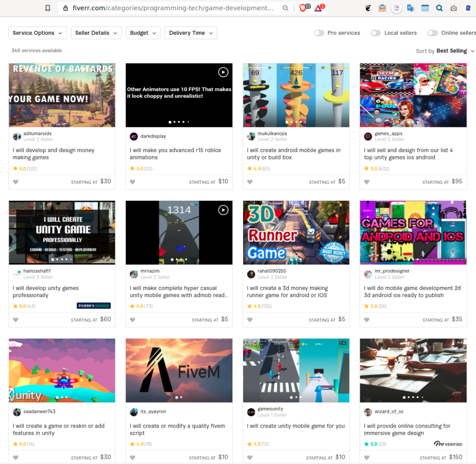The image size is (476, 464).
Task: Turn on Online sellers toggle
Action: tap(432, 33)
